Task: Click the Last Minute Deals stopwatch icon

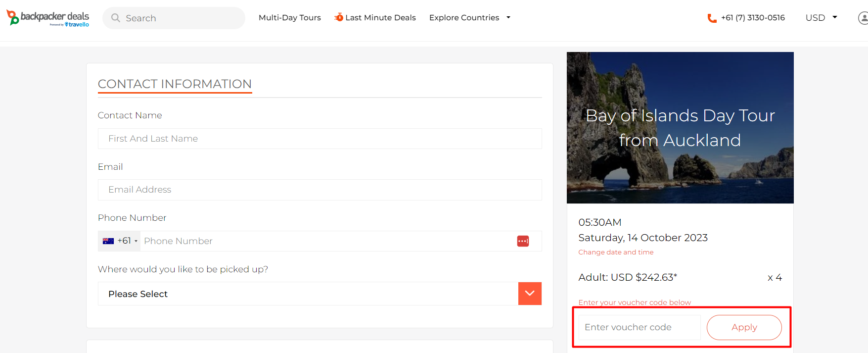Action: point(339,17)
